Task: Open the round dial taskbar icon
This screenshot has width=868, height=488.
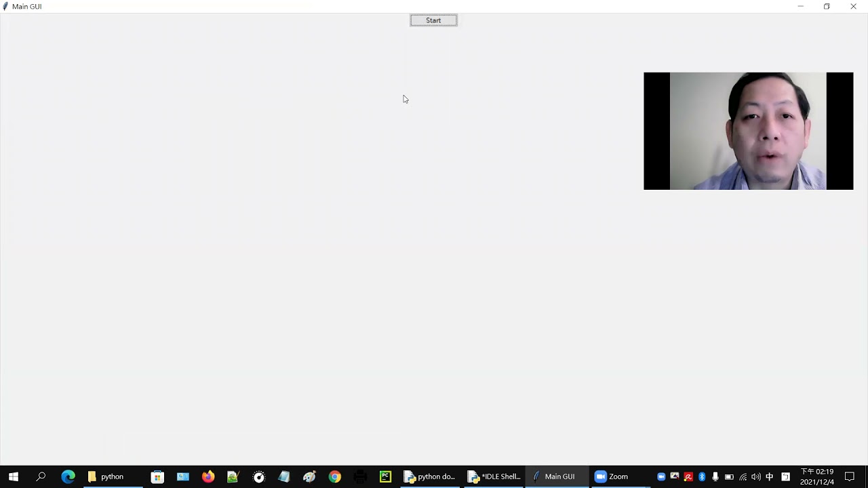Action: click(x=258, y=476)
